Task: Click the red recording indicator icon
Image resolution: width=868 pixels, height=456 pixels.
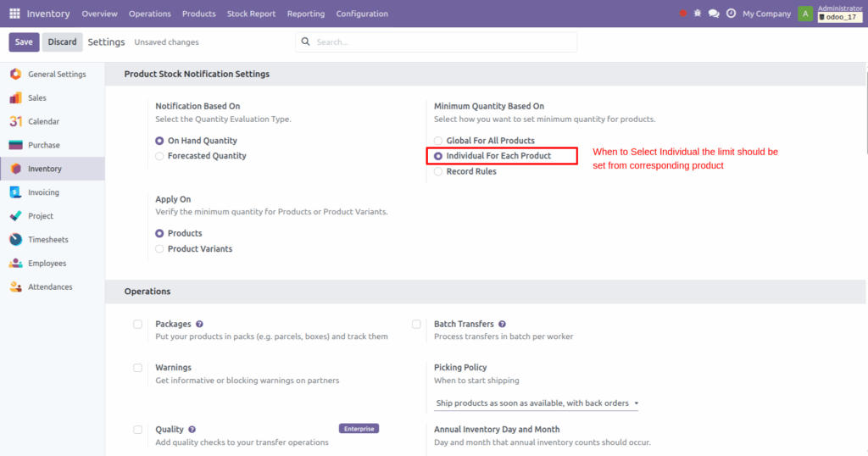Action: [x=682, y=14]
